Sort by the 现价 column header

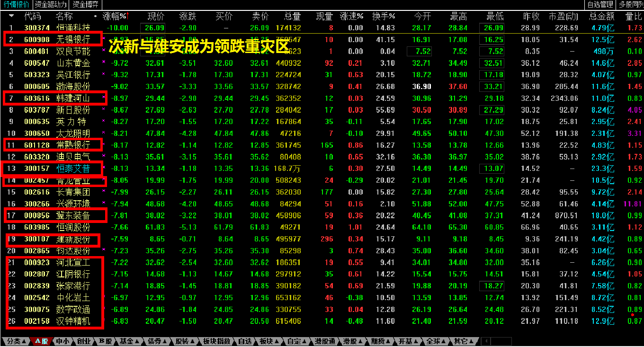[156, 16]
